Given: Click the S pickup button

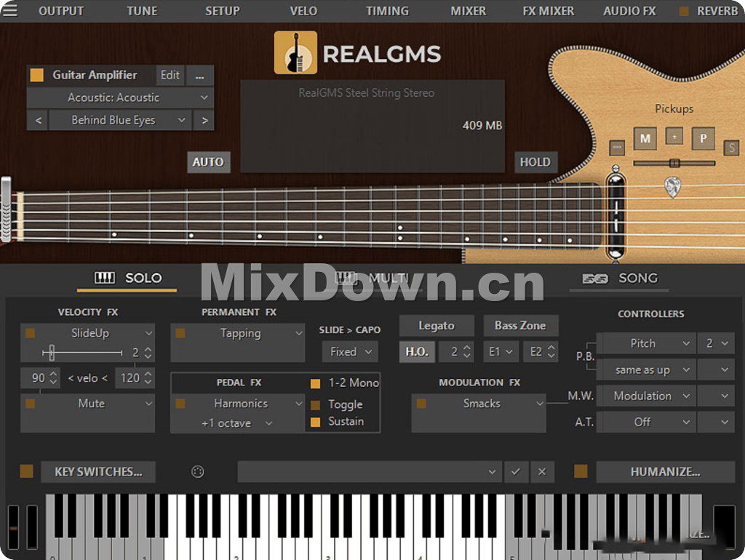Looking at the screenshot, I should point(732,148).
